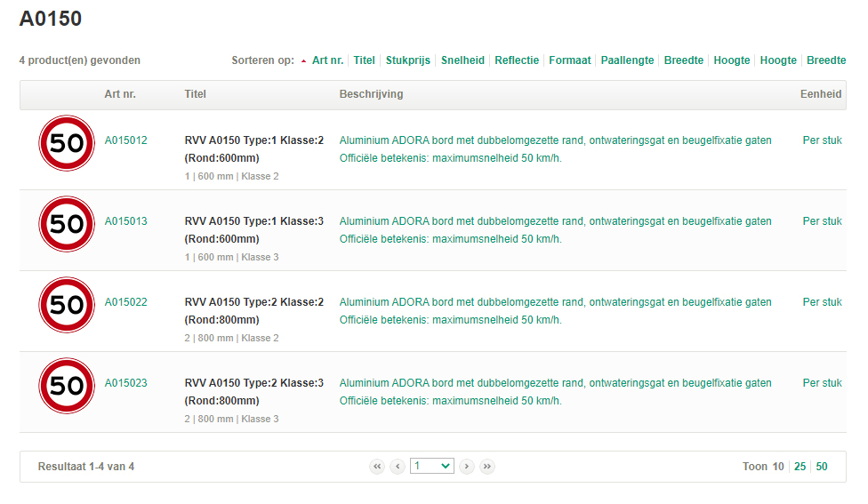Screen dimensions: 868x504
Task: Open the 50 sign thumbnail for A015023
Action: 67,386
